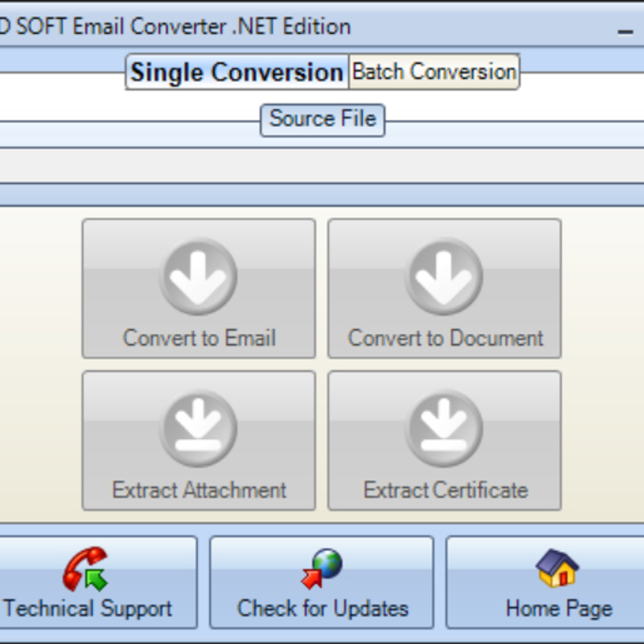Click the Source File header button
Image resolution: width=644 pixels, height=644 pixels.
click(x=321, y=119)
